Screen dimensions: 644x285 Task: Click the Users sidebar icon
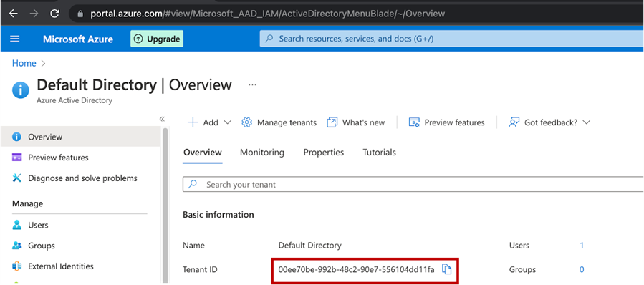pos(17,225)
